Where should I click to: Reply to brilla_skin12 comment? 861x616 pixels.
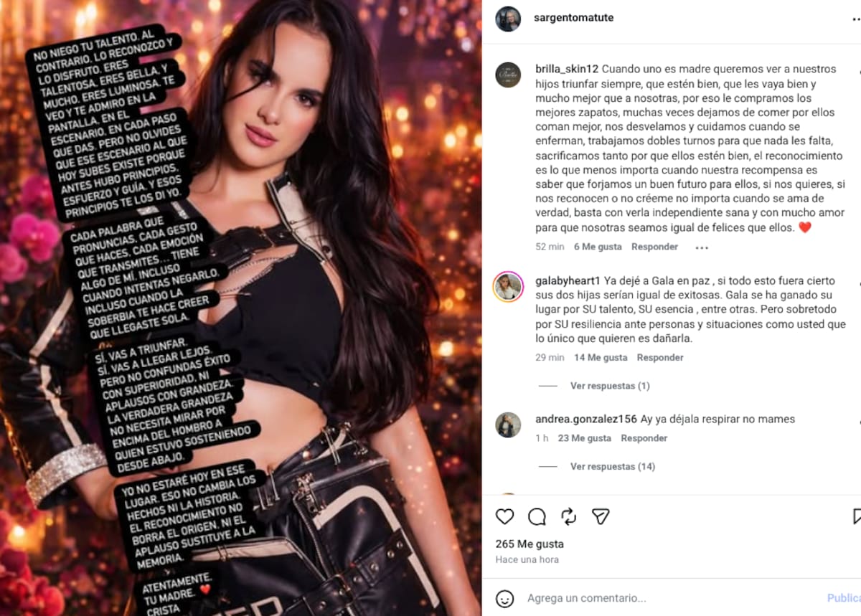pos(654,247)
